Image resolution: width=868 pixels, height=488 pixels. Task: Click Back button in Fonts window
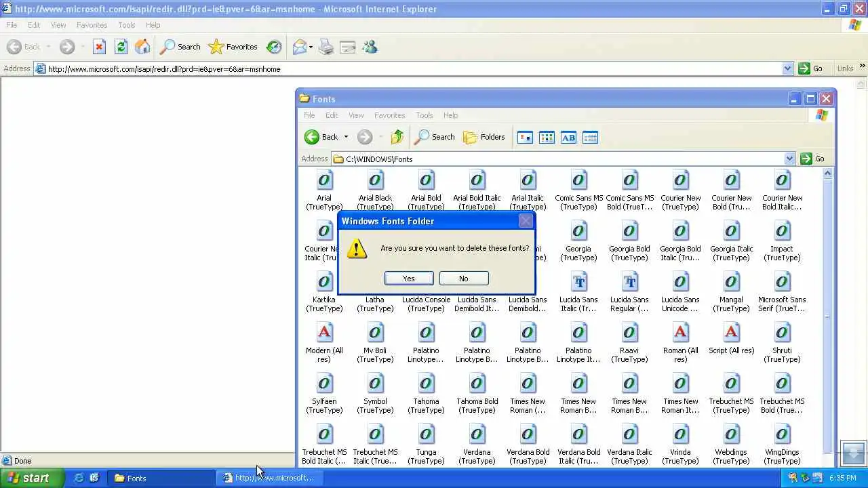pos(321,137)
